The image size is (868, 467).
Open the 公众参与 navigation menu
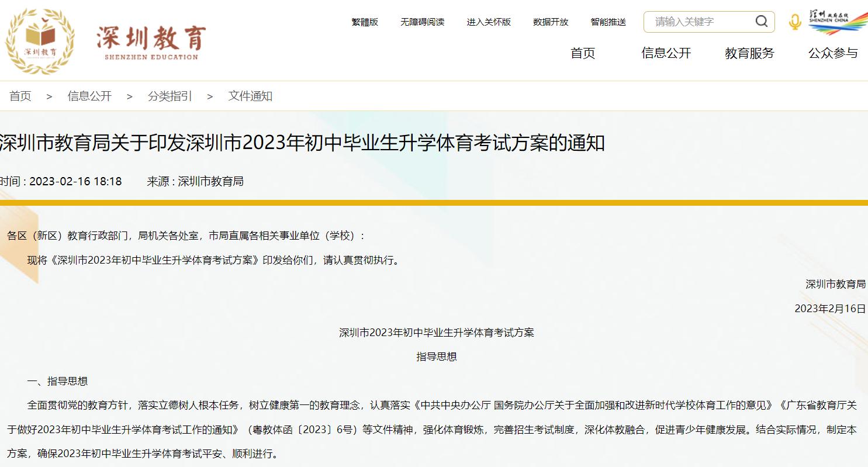832,54
